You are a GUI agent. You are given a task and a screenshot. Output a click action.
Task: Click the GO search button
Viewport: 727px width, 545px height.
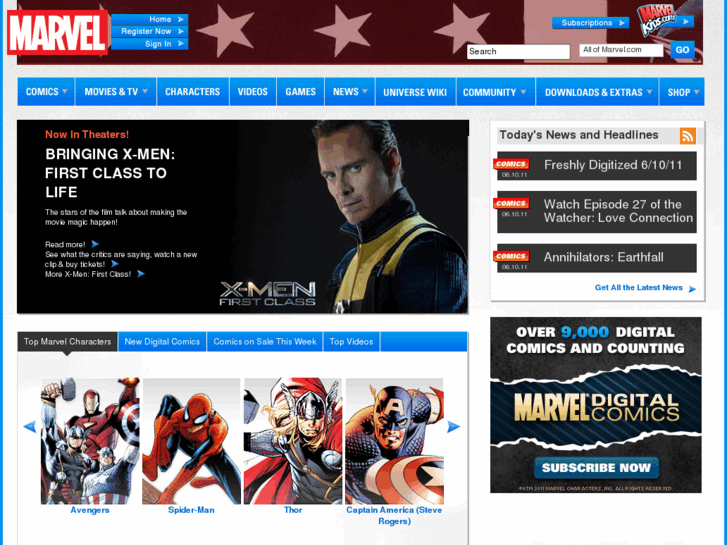[x=682, y=50]
